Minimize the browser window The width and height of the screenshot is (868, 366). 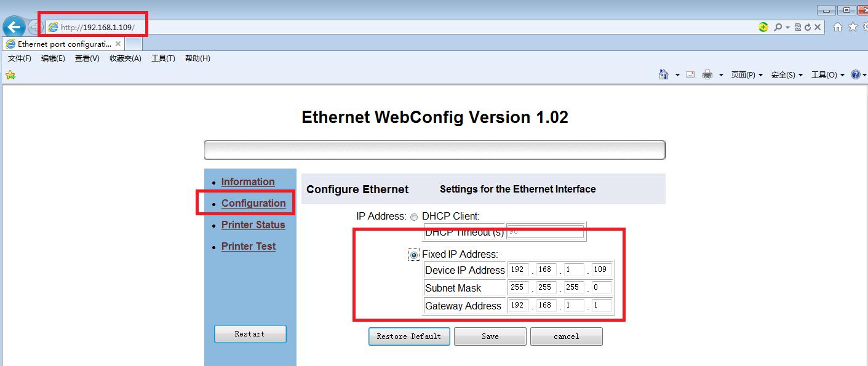point(827,10)
